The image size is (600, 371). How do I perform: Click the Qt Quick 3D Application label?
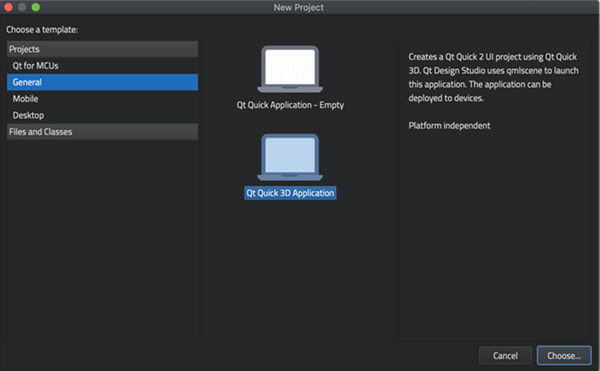[290, 193]
